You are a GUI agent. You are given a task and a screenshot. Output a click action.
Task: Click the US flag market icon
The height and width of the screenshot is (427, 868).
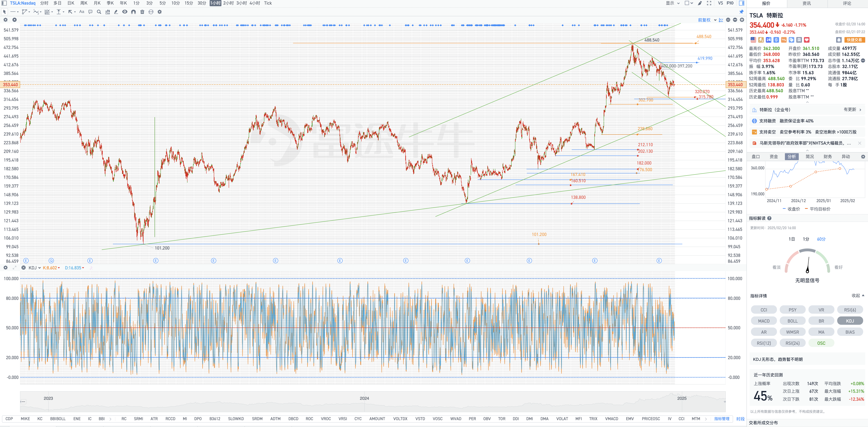(x=753, y=40)
